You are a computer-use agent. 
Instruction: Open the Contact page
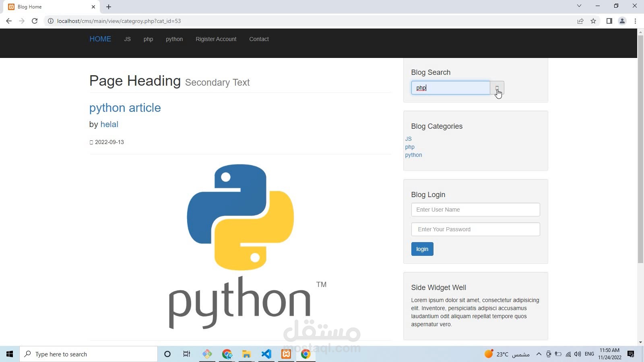pos(259,39)
